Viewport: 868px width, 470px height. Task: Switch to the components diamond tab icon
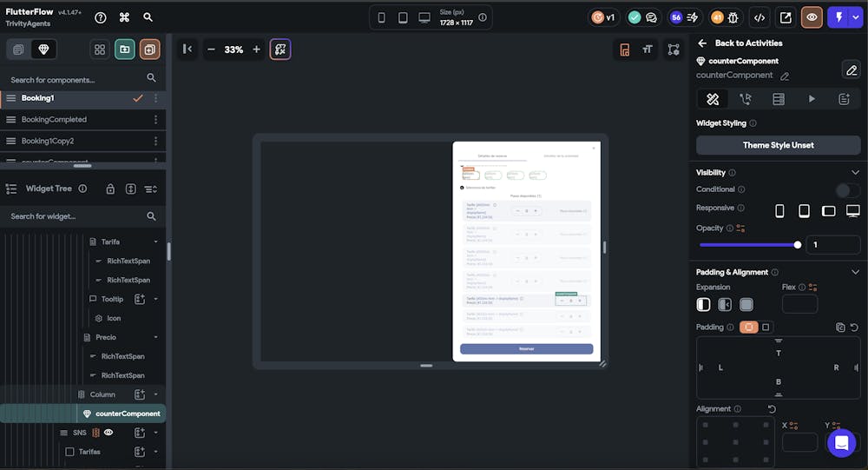tap(43, 50)
